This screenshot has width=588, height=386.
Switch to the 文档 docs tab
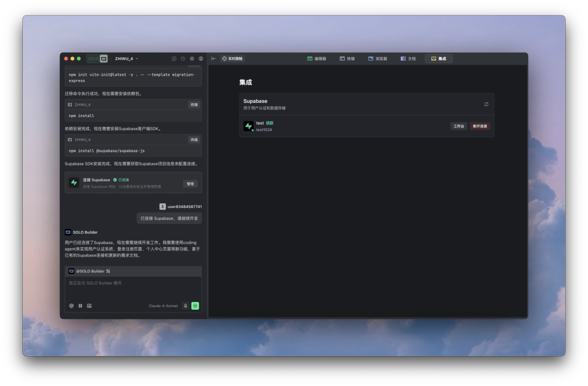click(x=408, y=58)
